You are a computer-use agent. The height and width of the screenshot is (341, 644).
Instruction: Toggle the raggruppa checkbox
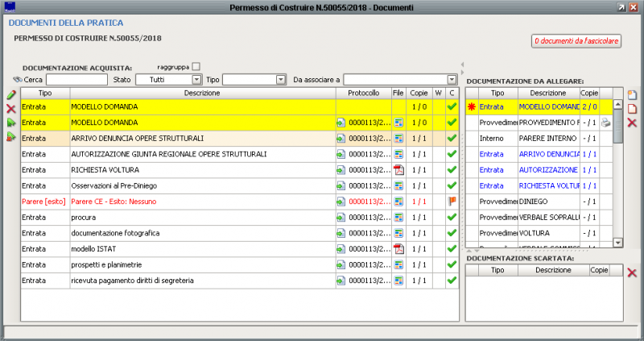[196, 67]
